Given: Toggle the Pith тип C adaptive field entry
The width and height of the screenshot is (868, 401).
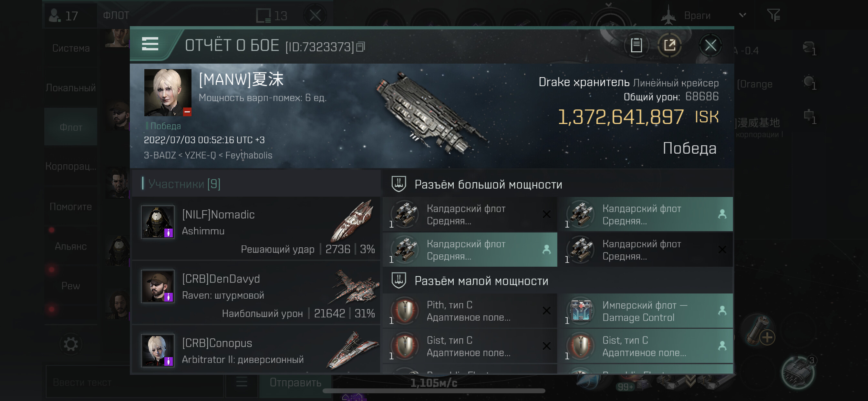Looking at the screenshot, I should [x=470, y=311].
